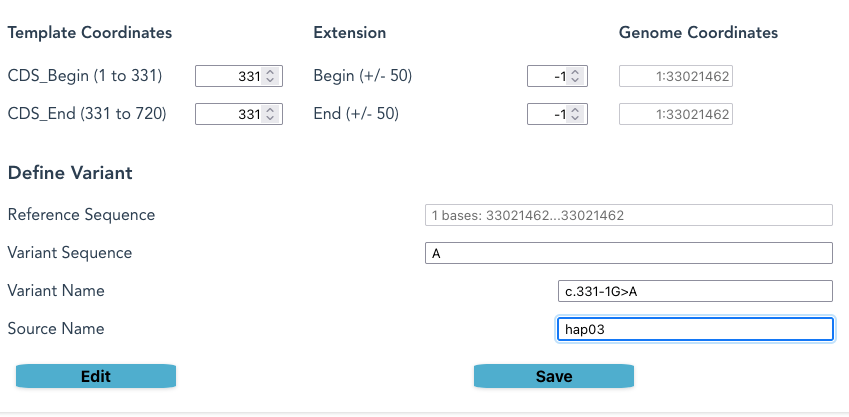849x417 pixels.
Task: Select the first Genome Coordinates field
Action: (x=676, y=77)
